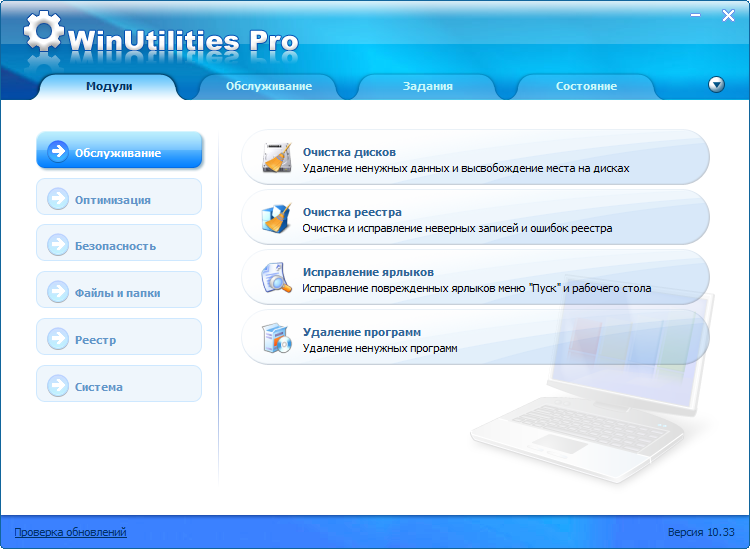Open Исправление ярлыков module title
The width and height of the screenshot is (750, 549).
pos(368,272)
